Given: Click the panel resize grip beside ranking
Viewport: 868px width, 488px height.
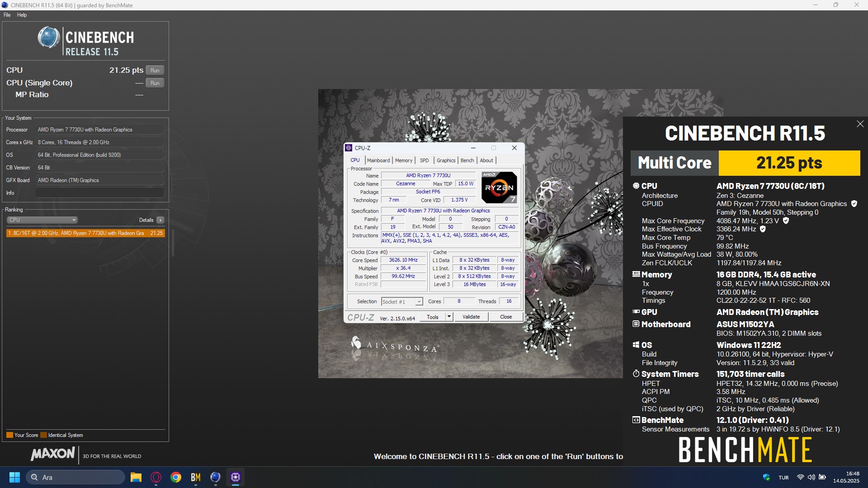Looking at the screenshot, I should click(x=173, y=243).
